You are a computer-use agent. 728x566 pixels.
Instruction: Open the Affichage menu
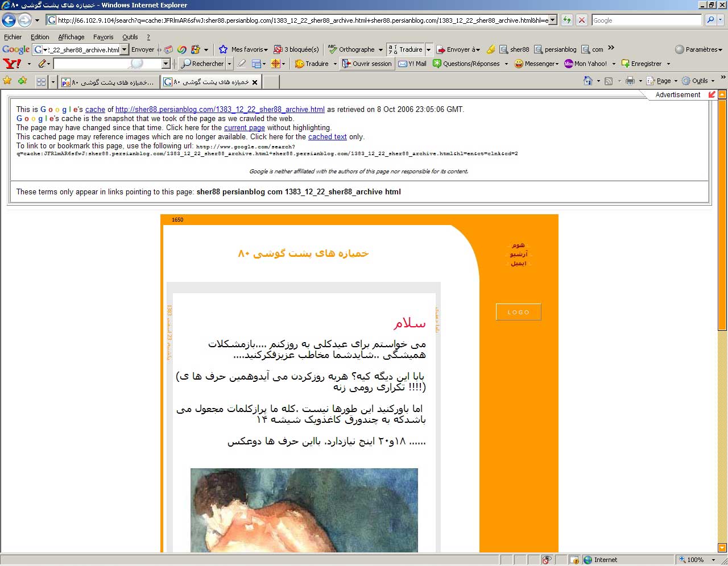point(71,37)
